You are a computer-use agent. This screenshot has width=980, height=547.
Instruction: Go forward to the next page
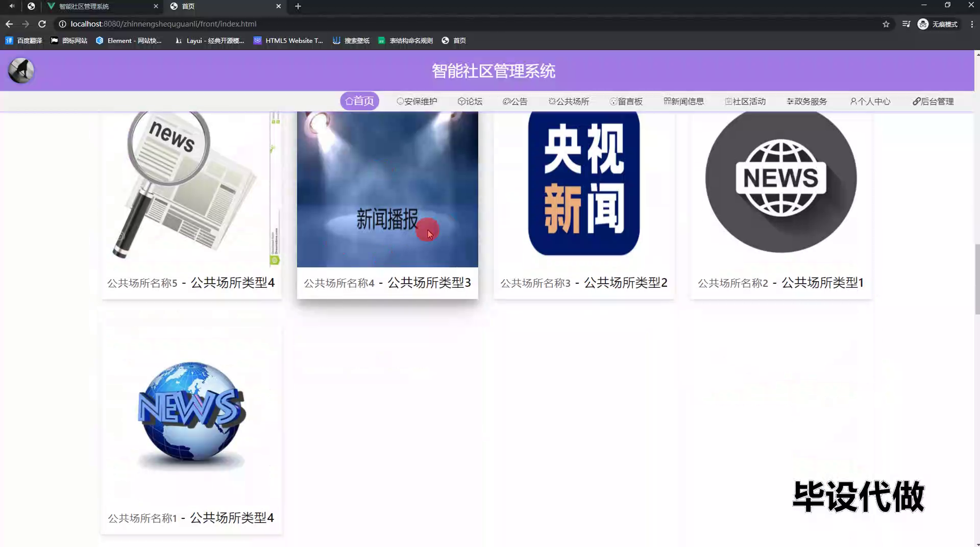point(26,24)
